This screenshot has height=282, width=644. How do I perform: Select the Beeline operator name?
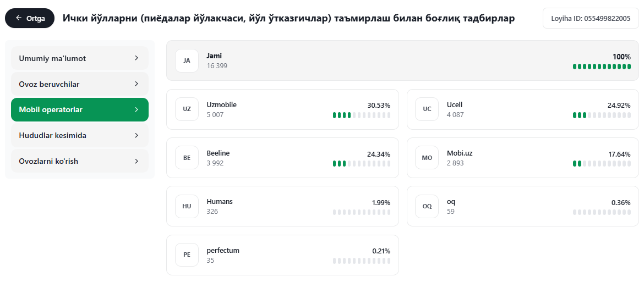218,153
